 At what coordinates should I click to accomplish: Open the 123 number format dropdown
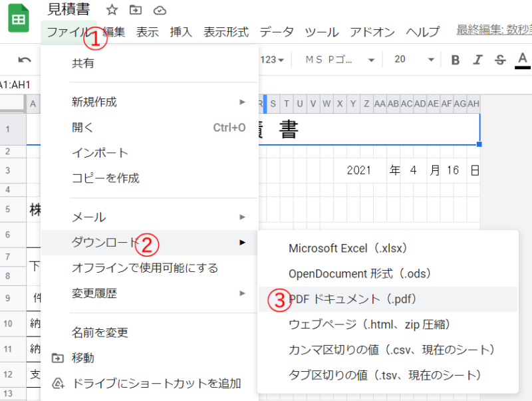click(x=272, y=60)
